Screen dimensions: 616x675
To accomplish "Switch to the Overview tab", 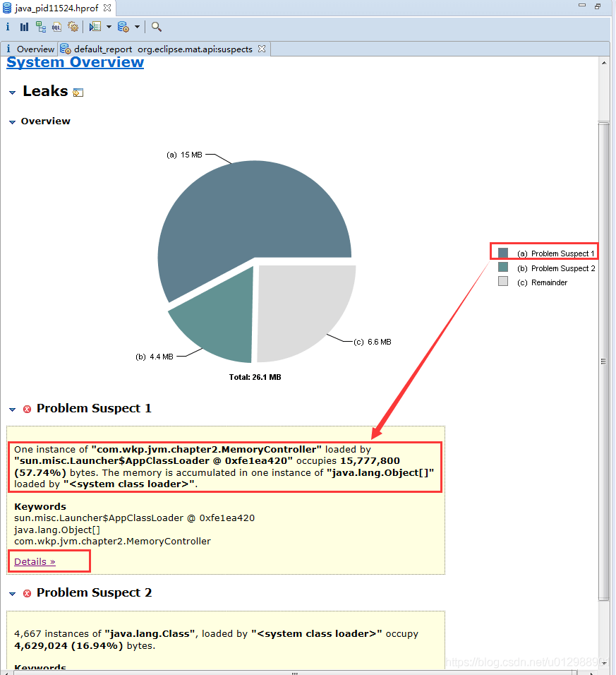I will (x=29, y=49).
